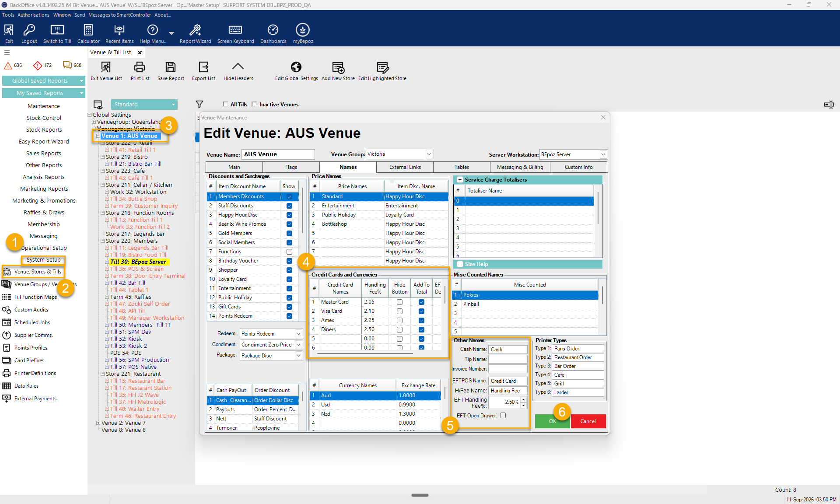Open the Venue Group dropdown
The image size is (840, 504).
coord(429,154)
